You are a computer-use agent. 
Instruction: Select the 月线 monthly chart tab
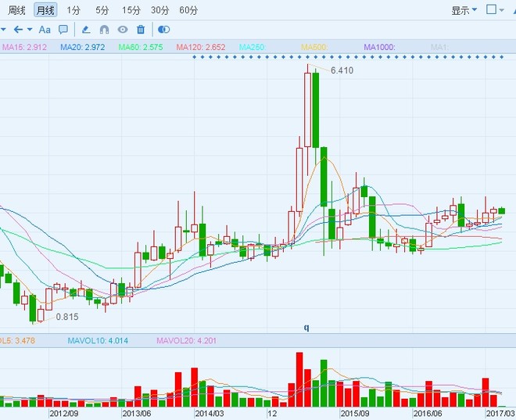point(45,10)
